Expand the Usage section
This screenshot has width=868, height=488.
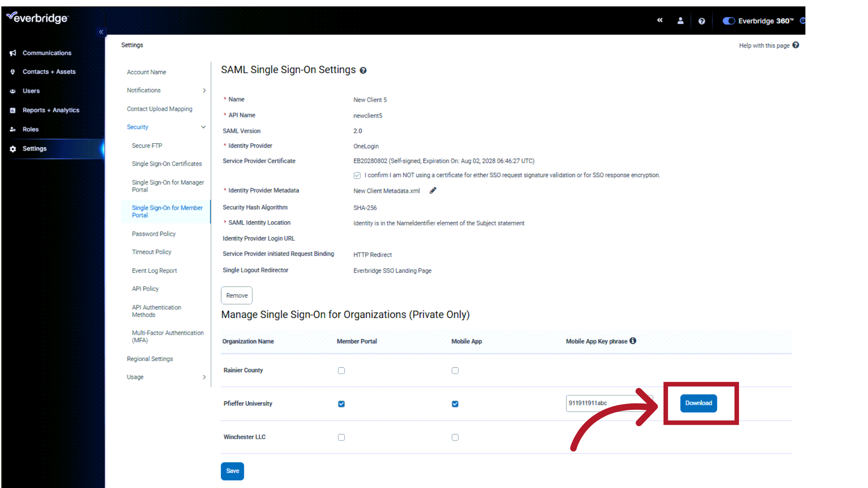(204, 377)
